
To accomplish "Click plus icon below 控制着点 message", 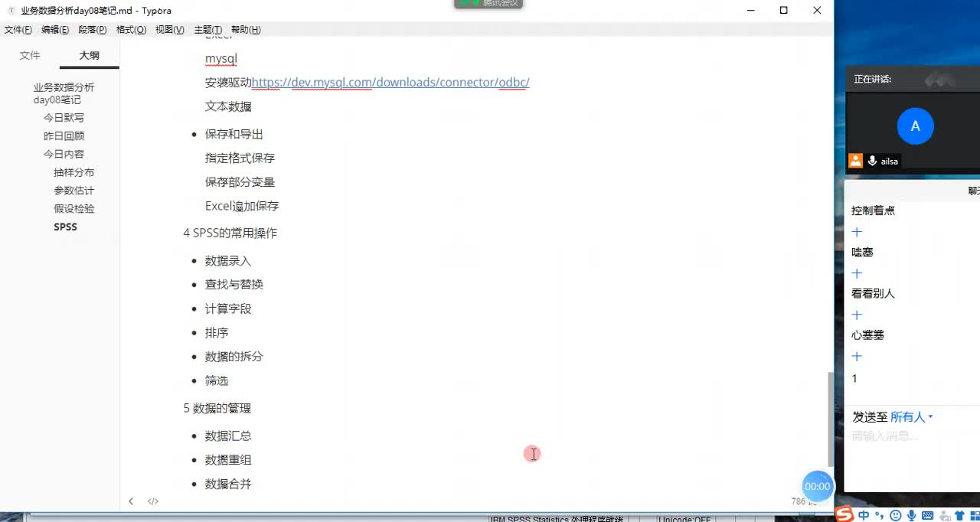I will (x=857, y=232).
